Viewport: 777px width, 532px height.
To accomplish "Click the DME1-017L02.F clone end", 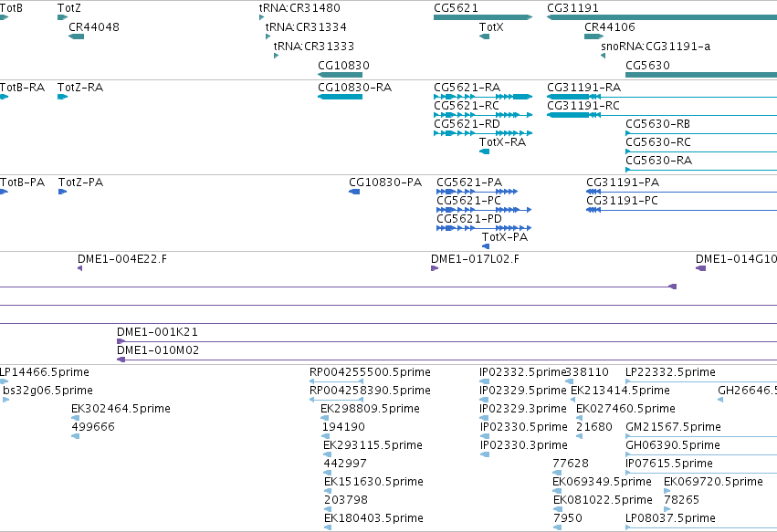I will [435, 268].
